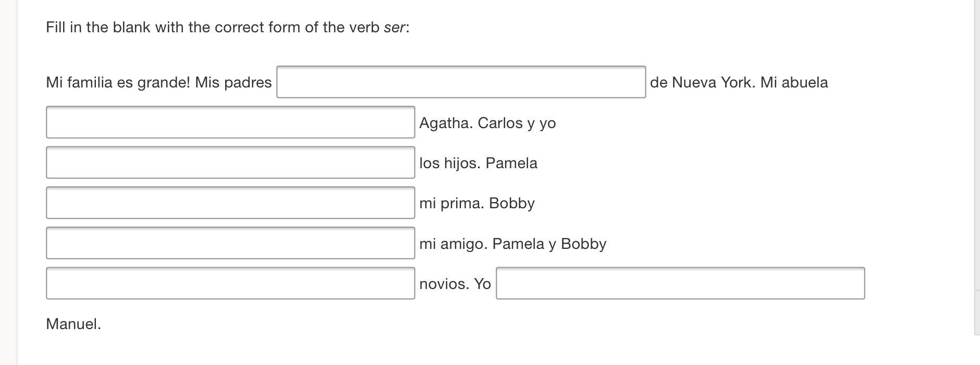Click the text "mi amigo. Pamela y Bobby"

click(x=512, y=244)
